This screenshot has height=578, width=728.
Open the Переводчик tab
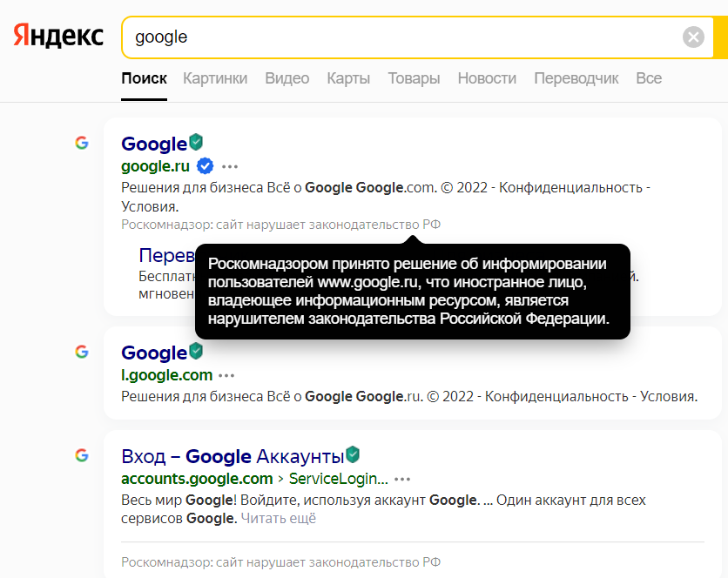(576, 78)
